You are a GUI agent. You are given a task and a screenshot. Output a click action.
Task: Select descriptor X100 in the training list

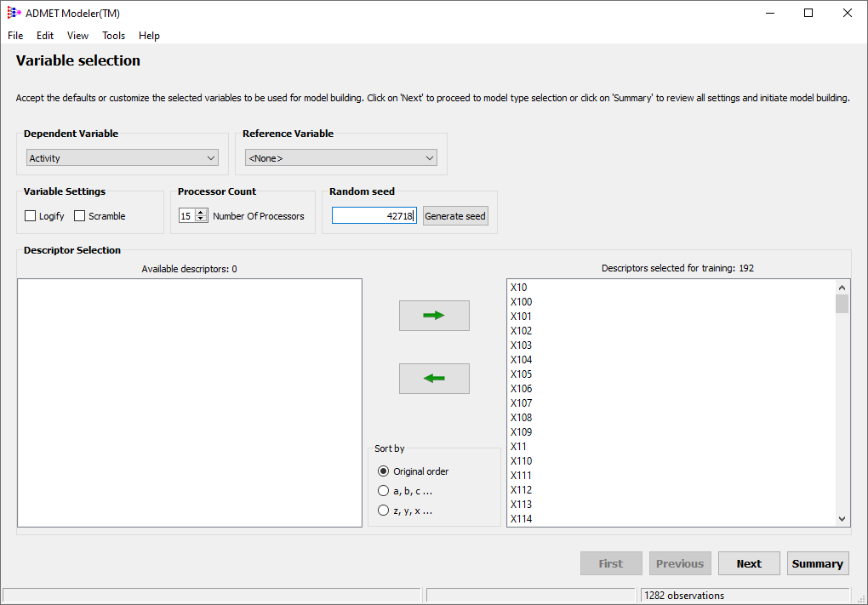pos(521,302)
